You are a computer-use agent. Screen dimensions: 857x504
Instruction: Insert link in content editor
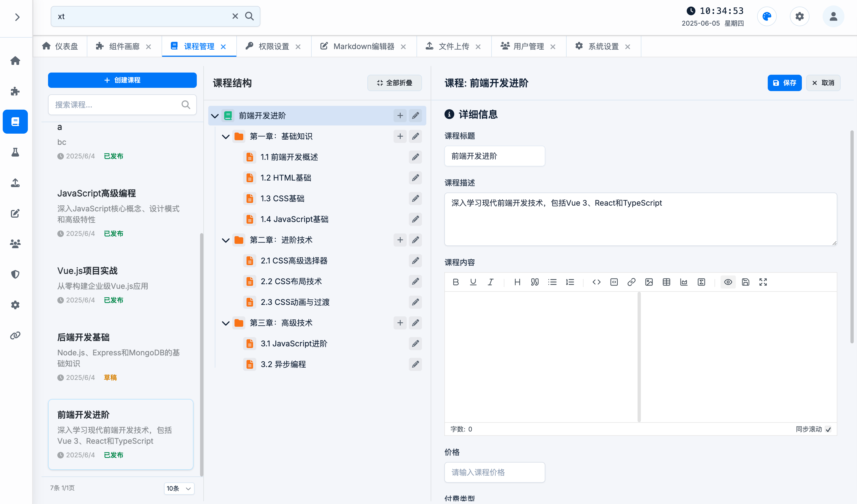[x=632, y=282]
